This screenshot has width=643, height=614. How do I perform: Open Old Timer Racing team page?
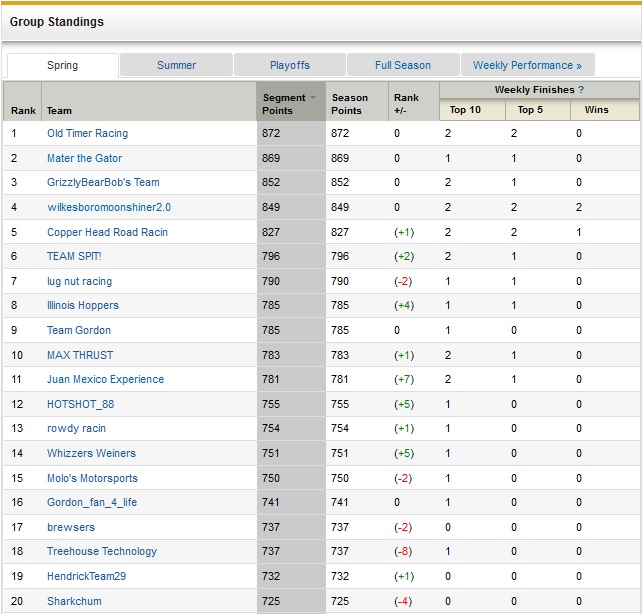coord(87,133)
